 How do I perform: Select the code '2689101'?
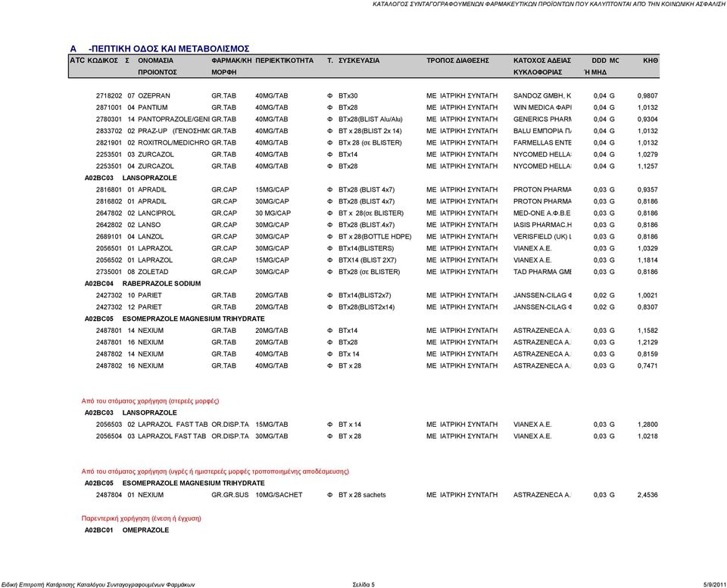click(x=109, y=237)
